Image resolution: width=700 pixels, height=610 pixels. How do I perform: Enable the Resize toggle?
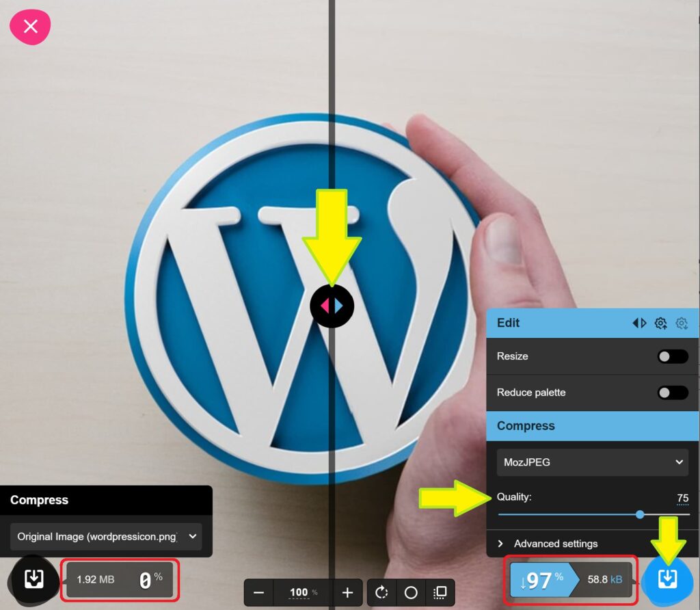pos(673,356)
